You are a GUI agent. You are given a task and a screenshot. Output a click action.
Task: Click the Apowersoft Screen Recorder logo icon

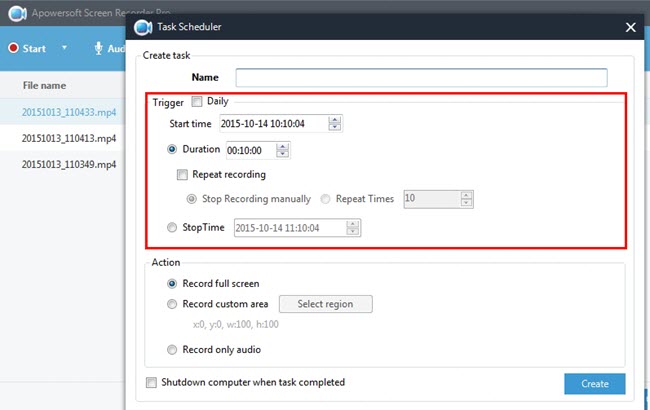[x=17, y=13]
